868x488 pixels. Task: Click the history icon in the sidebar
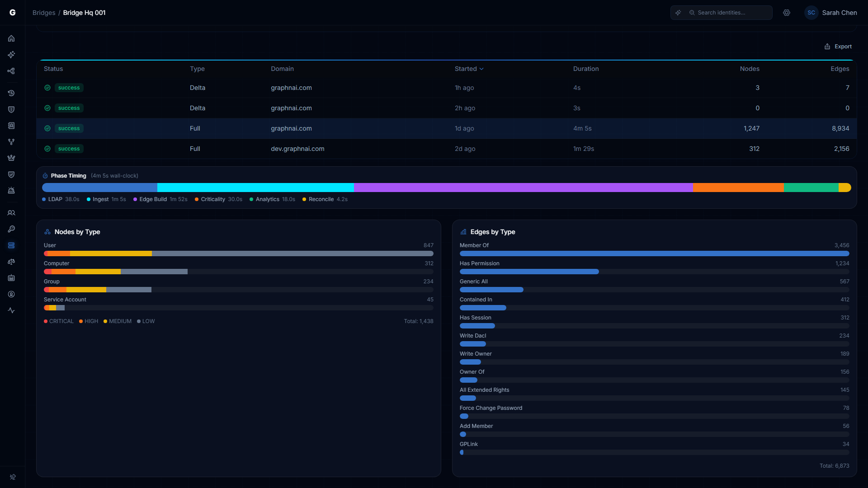click(x=11, y=93)
